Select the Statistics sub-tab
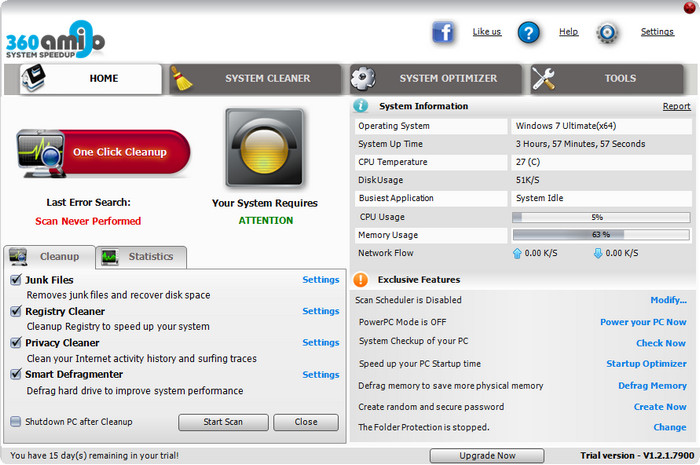 [x=141, y=257]
